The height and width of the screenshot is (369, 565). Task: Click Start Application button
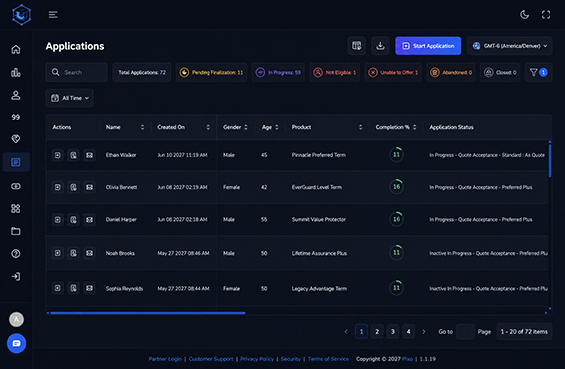428,46
